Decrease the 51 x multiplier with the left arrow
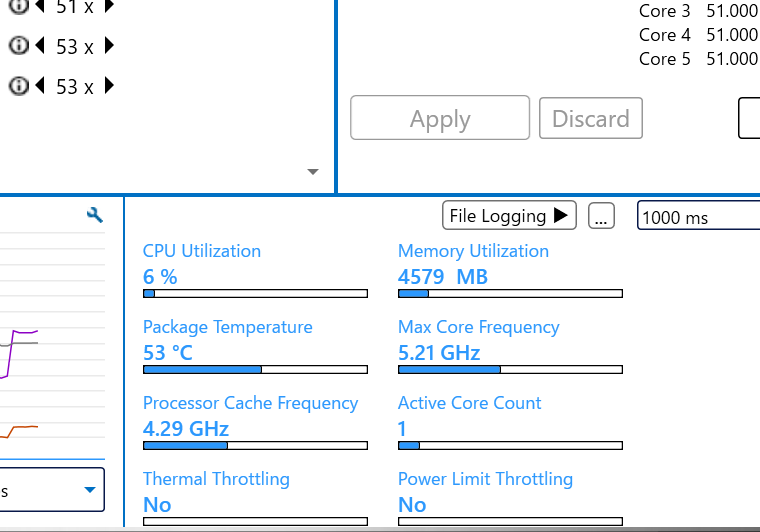This screenshot has width=760, height=532. pyautogui.click(x=41, y=6)
